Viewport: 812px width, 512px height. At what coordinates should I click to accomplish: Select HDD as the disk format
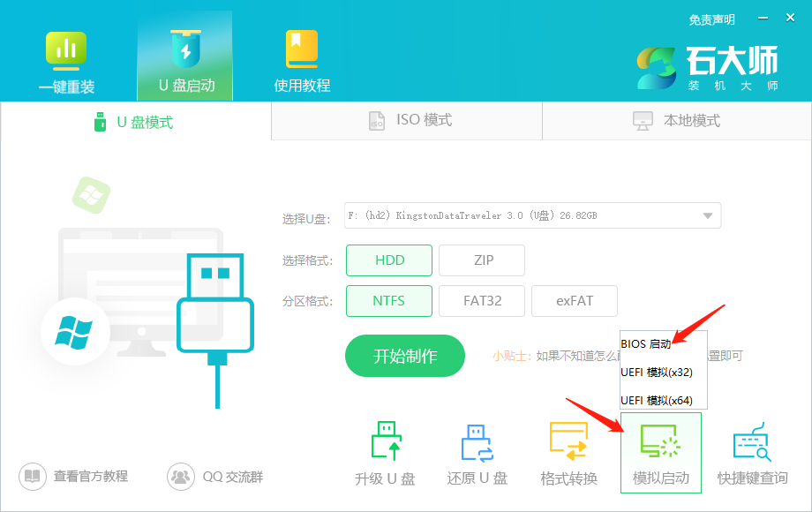point(388,260)
